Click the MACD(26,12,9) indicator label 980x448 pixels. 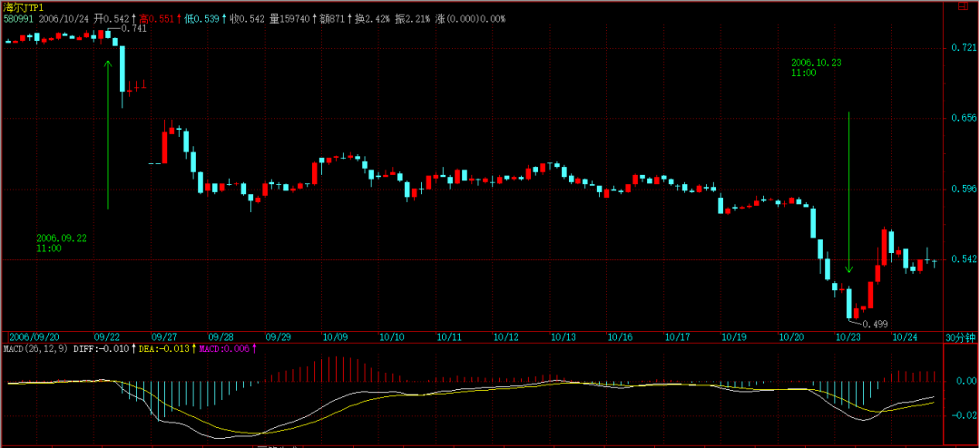(35, 348)
